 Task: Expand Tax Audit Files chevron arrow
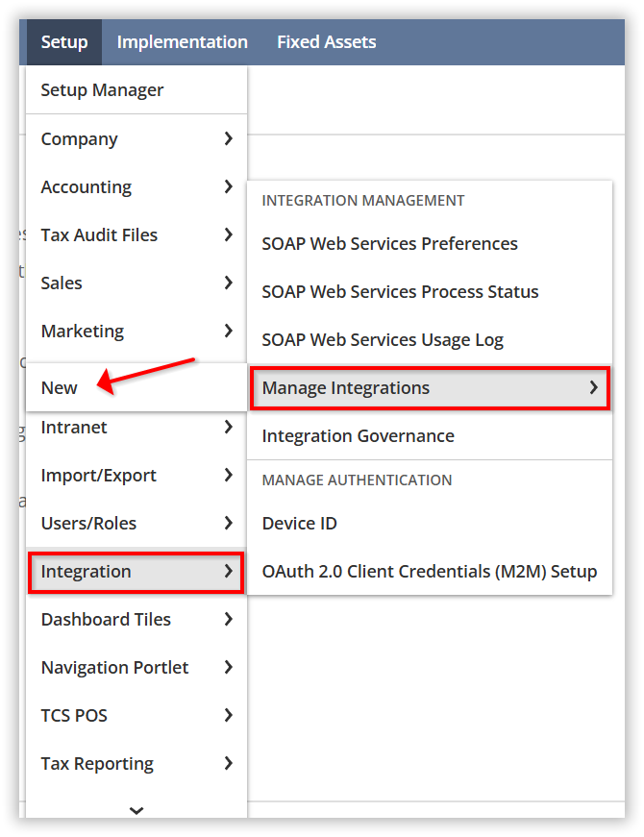(229, 234)
